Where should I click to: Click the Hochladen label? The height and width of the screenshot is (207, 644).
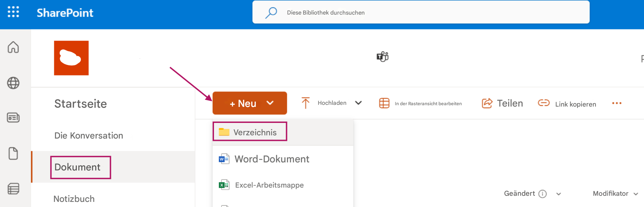[x=332, y=103]
